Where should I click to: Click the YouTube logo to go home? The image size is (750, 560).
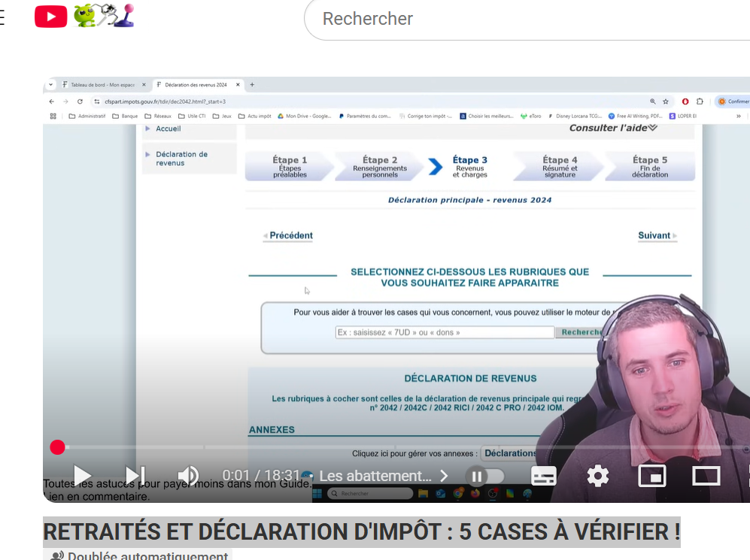tap(50, 17)
